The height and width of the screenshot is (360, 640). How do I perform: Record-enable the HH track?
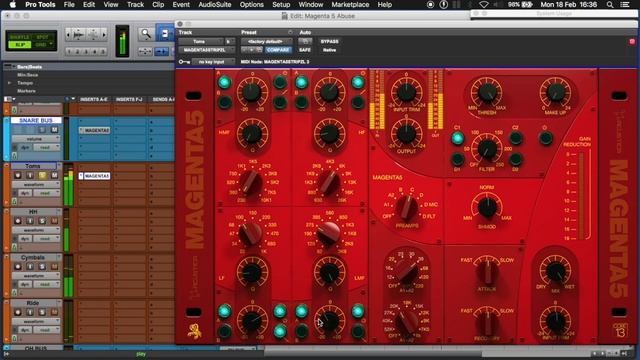[18, 221]
